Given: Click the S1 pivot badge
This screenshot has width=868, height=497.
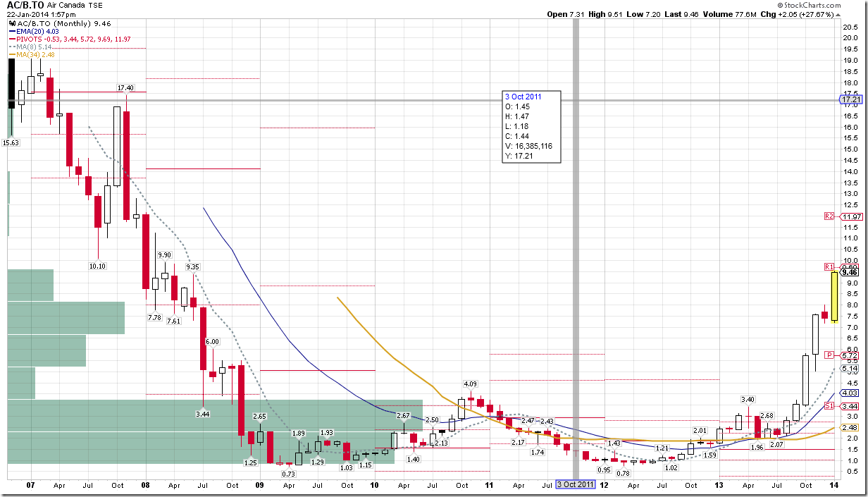Looking at the screenshot, I should click(x=829, y=406).
